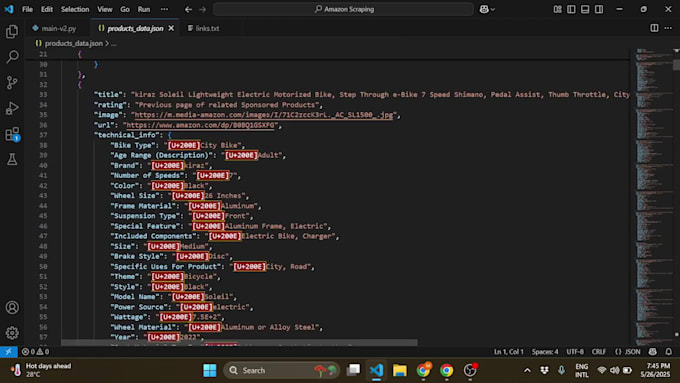Image resolution: width=680 pixels, height=383 pixels.
Task: Open the Explorer view in activity bar
Action: pos(12,31)
